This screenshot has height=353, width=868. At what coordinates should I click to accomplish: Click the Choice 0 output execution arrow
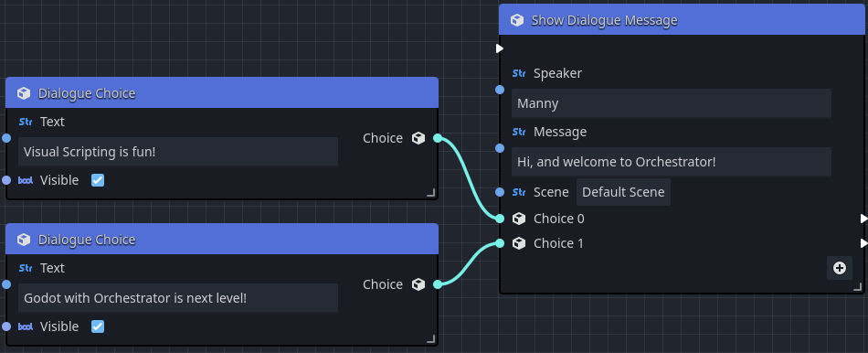pos(863,219)
